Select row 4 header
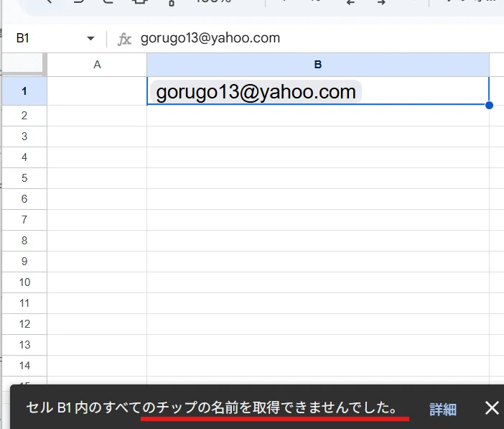The image size is (504, 429). (24, 157)
